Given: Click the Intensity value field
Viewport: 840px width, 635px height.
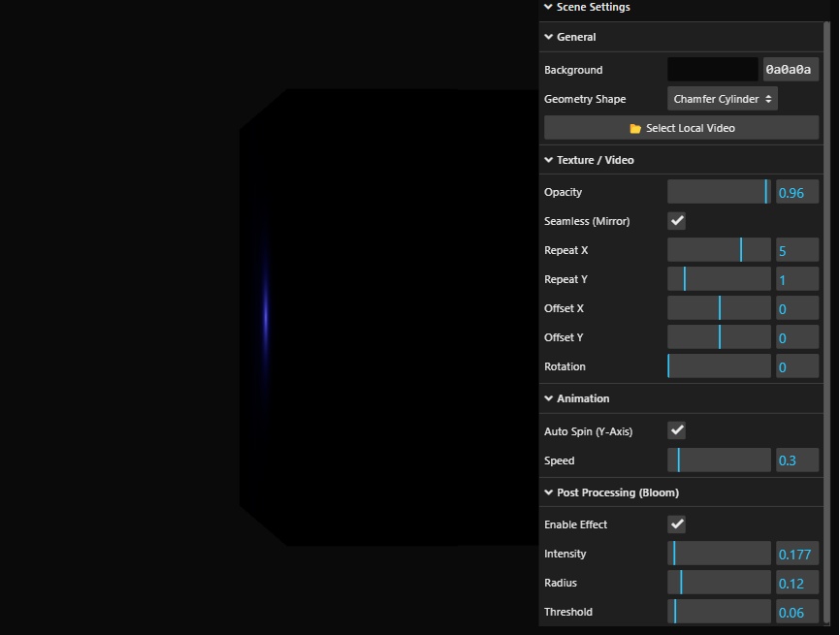Looking at the screenshot, I should point(797,554).
